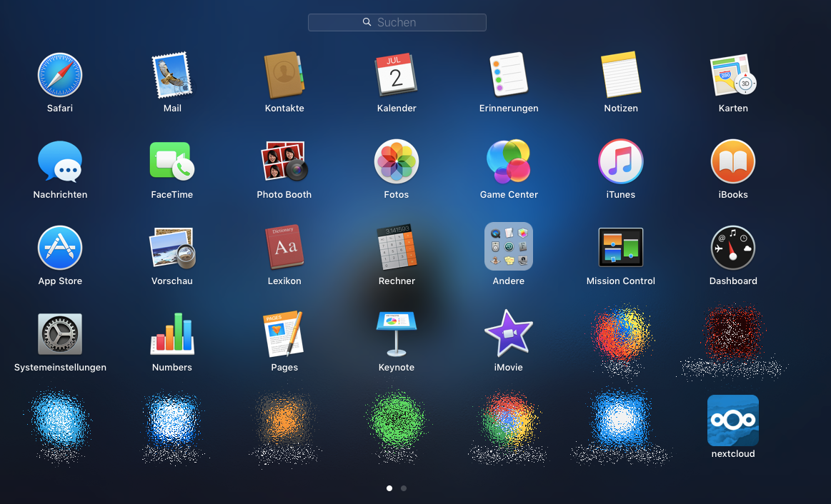This screenshot has height=504, width=831.
Task: Launch the Mail app
Action: tap(172, 75)
